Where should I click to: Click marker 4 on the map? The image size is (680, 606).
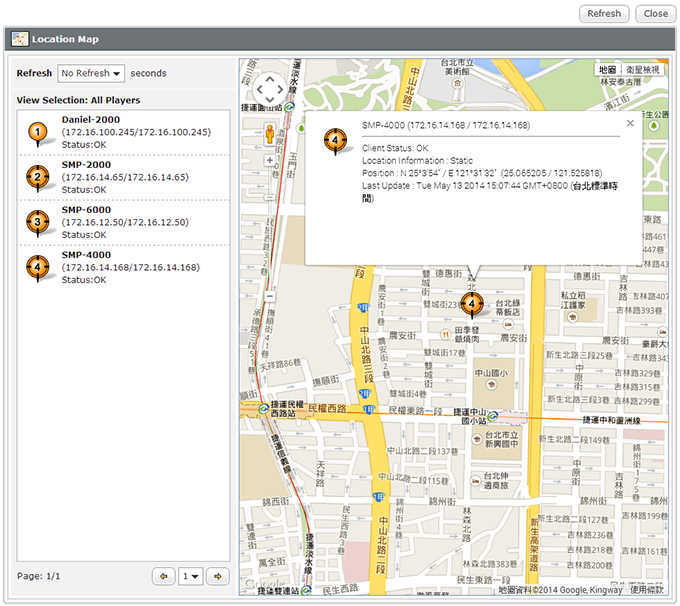(x=472, y=303)
